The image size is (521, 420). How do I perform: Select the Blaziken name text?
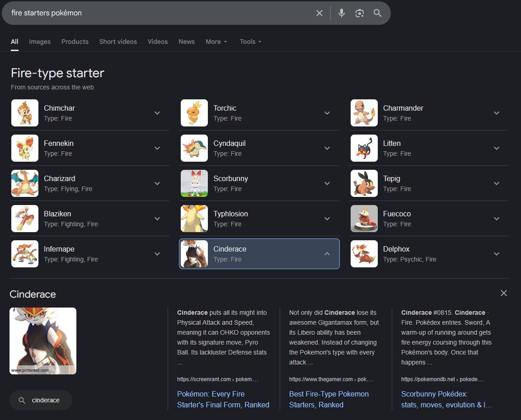pos(57,214)
